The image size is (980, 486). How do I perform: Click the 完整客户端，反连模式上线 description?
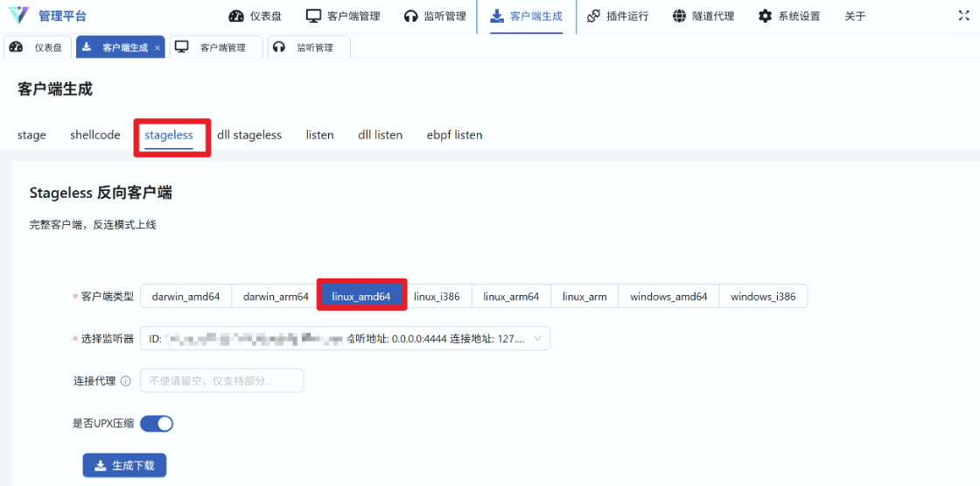(93, 225)
